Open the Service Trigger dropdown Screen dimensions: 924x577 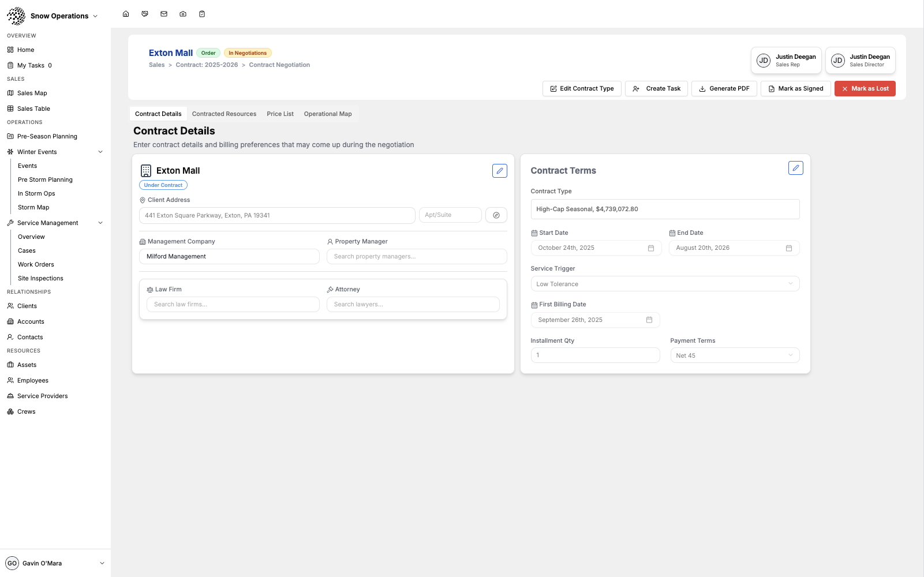[x=664, y=284]
